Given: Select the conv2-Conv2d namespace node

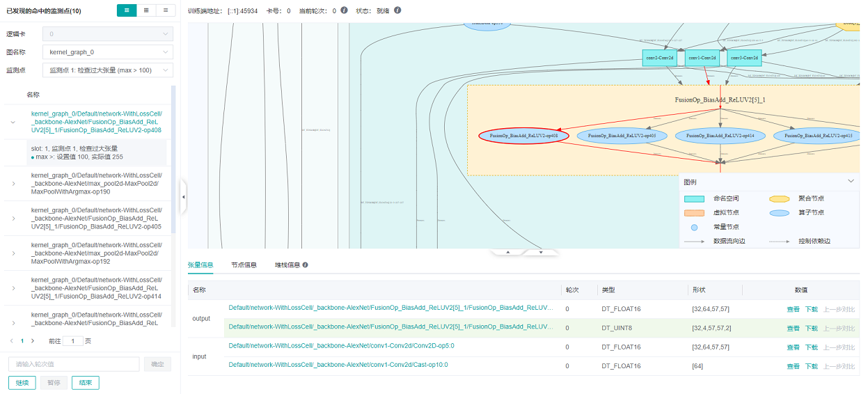Looking at the screenshot, I should (x=659, y=58).
